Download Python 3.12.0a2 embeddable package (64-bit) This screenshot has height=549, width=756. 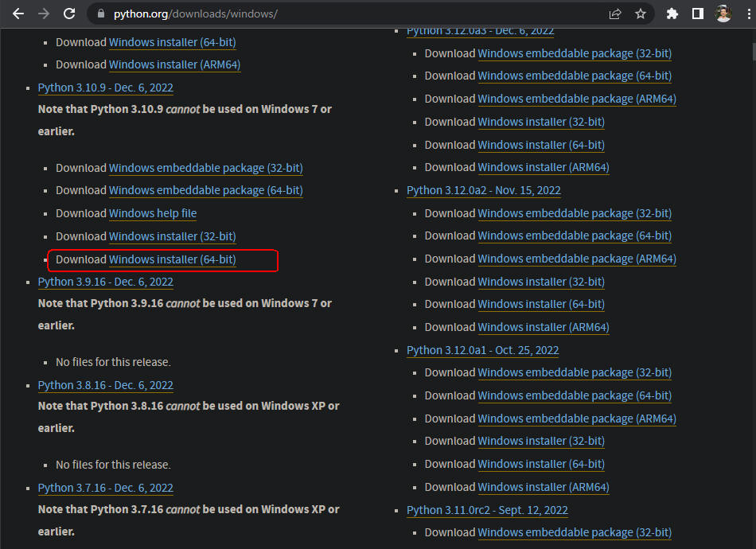pyautogui.click(x=575, y=236)
